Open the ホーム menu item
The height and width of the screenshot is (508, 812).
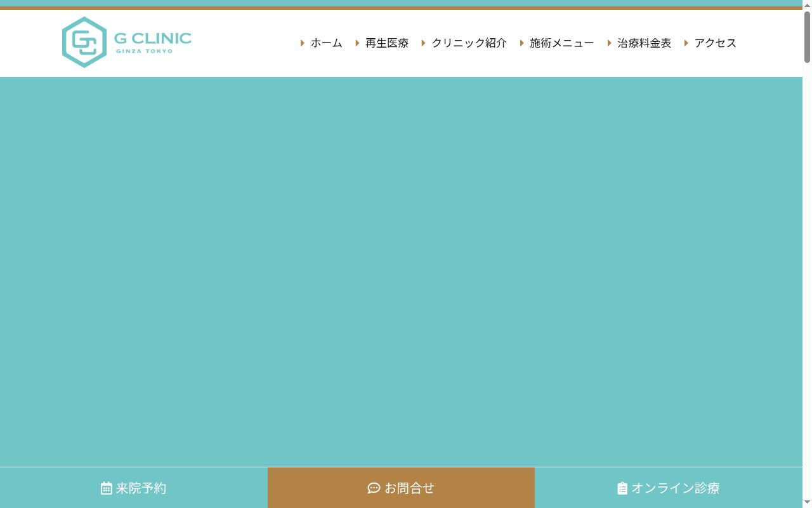[326, 43]
